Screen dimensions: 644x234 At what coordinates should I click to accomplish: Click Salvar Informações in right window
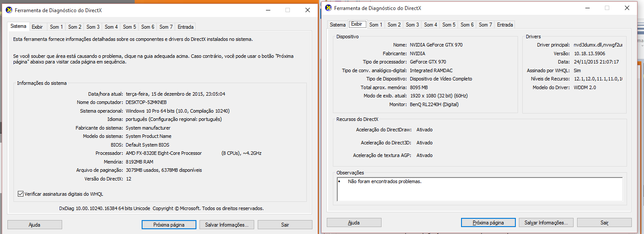546,223
